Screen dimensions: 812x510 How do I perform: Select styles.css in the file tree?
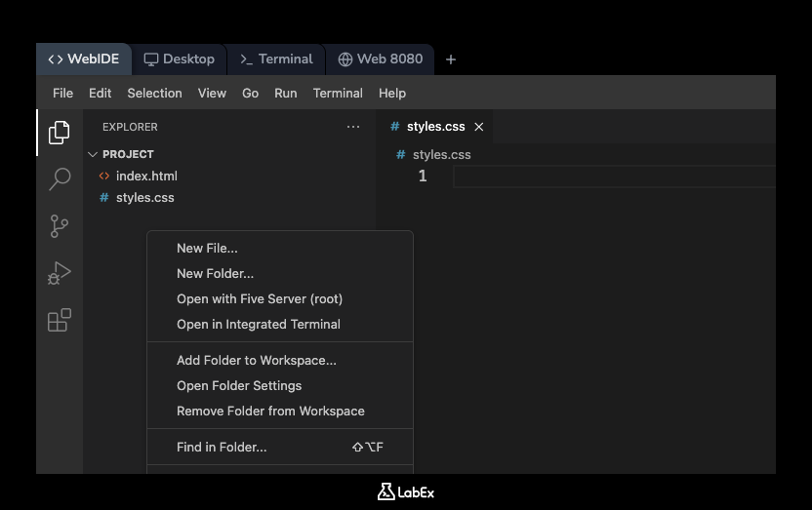[x=144, y=198]
